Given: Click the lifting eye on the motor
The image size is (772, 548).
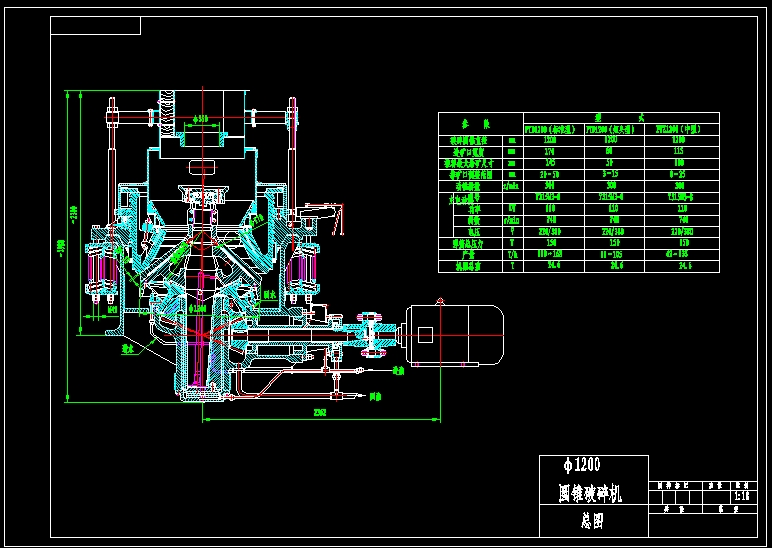Looking at the screenshot, I should point(438,301).
